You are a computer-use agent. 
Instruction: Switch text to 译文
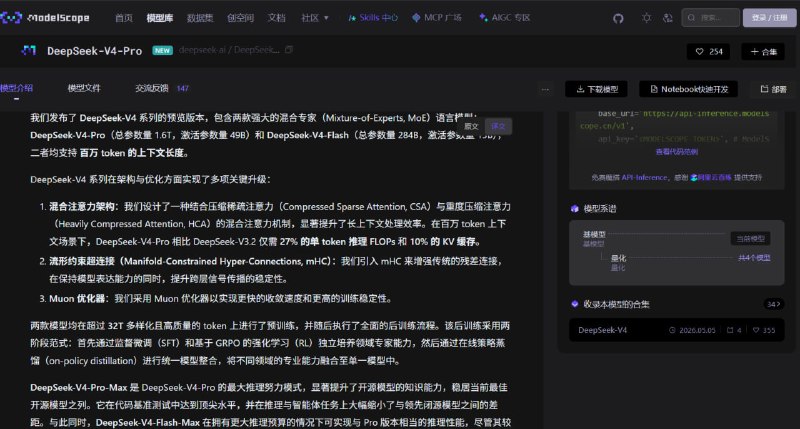(x=498, y=127)
